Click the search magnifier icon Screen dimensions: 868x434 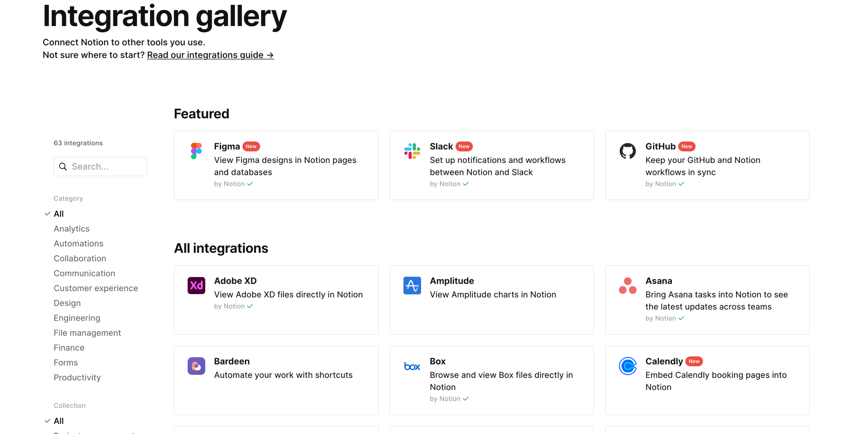[x=63, y=166]
